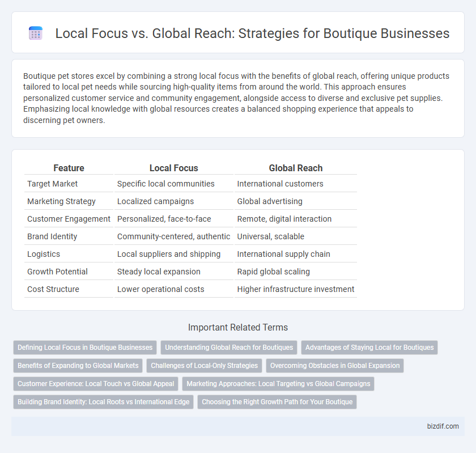
Task: Open 'Understanding Global Reach for Boutiques' tag
Action: (229, 348)
